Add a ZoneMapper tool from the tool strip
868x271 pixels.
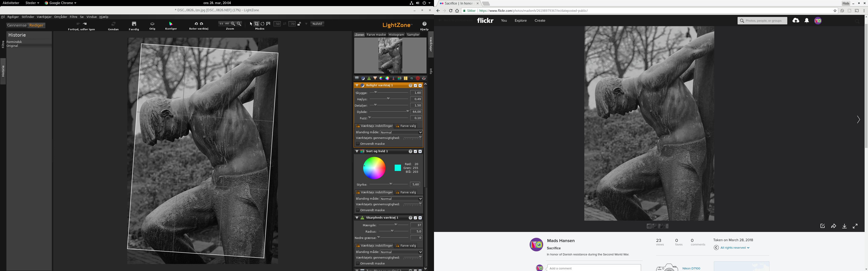[357, 78]
